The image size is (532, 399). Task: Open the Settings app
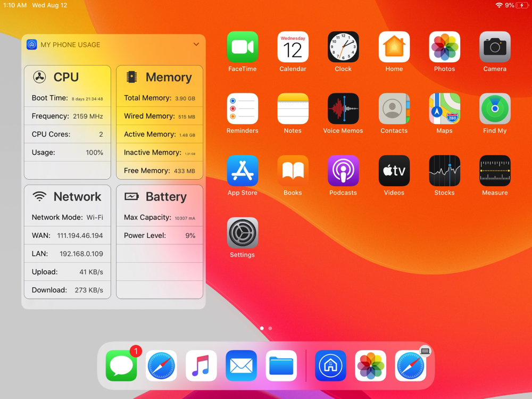click(x=242, y=233)
